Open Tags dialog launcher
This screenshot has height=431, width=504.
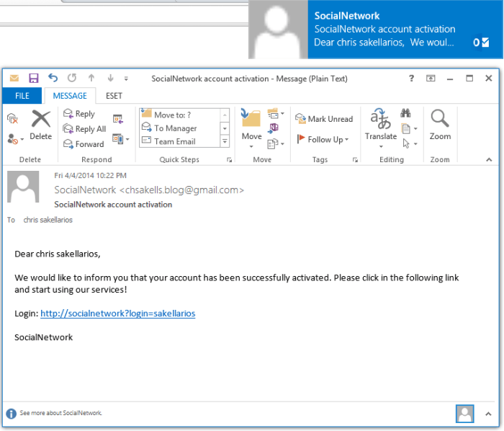point(355,160)
